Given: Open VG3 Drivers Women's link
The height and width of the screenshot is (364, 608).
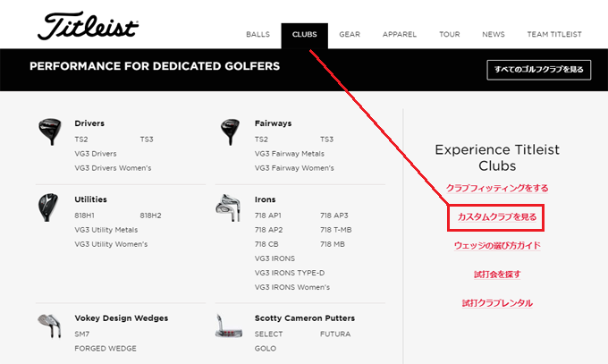Looking at the screenshot, I should [113, 168].
